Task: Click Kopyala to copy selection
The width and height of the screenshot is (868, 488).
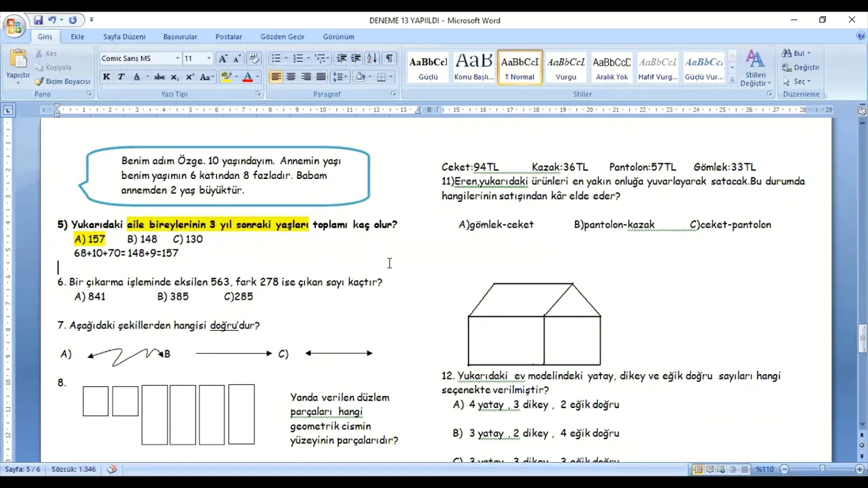Action: 53,67
